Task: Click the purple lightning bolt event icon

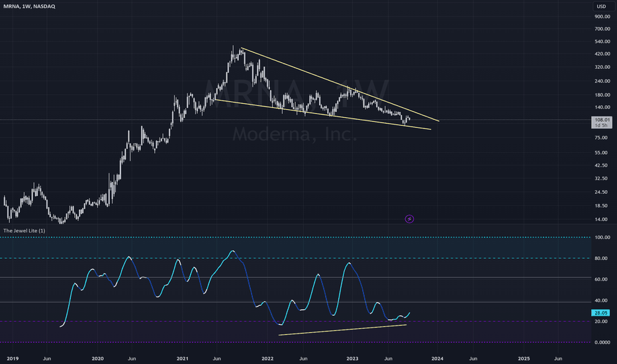Action: pos(409,219)
